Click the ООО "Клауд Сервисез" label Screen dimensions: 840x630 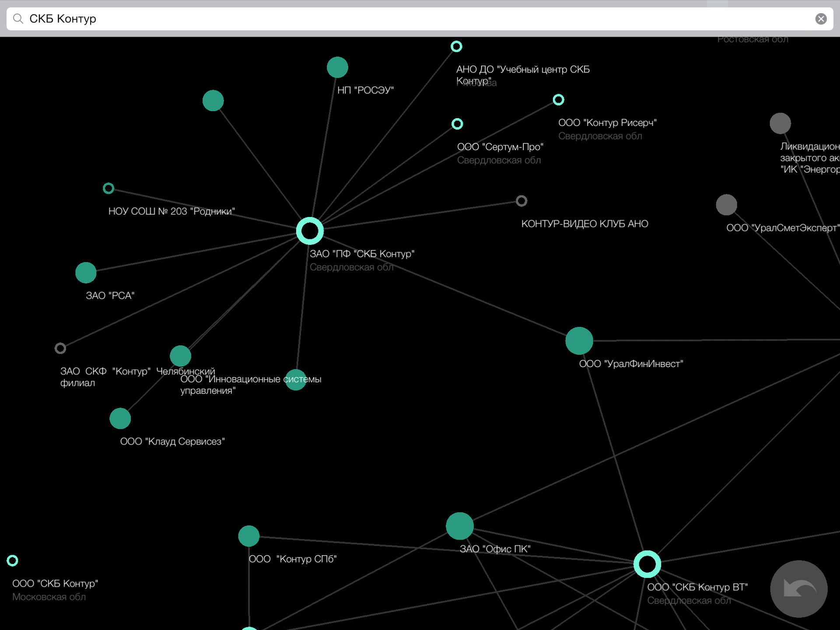click(173, 442)
